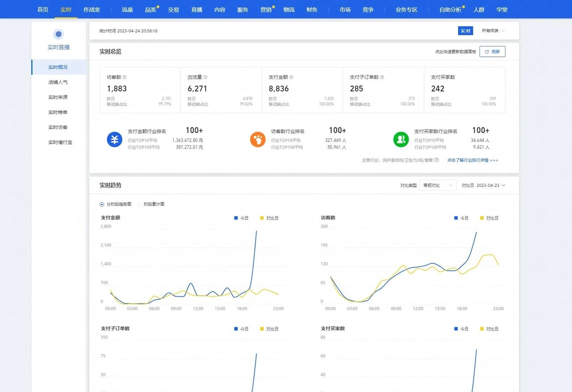572x392 pixels.
Task: Click the 访客数 value 1,883
Action: [x=117, y=89]
